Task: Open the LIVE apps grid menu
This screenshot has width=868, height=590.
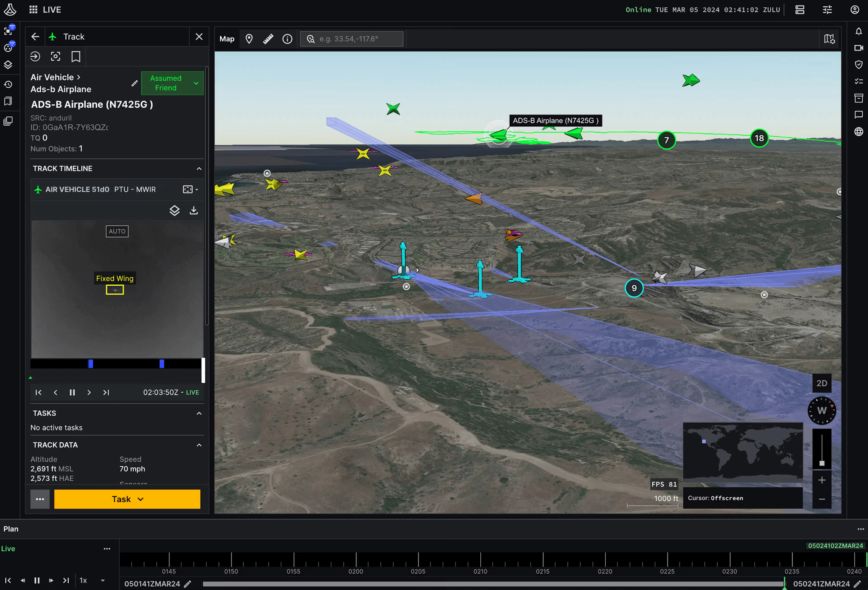Action: pos(33,9)
